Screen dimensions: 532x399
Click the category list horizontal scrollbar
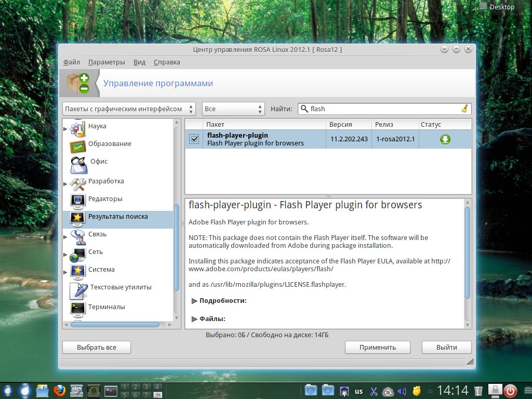(115, 325)
